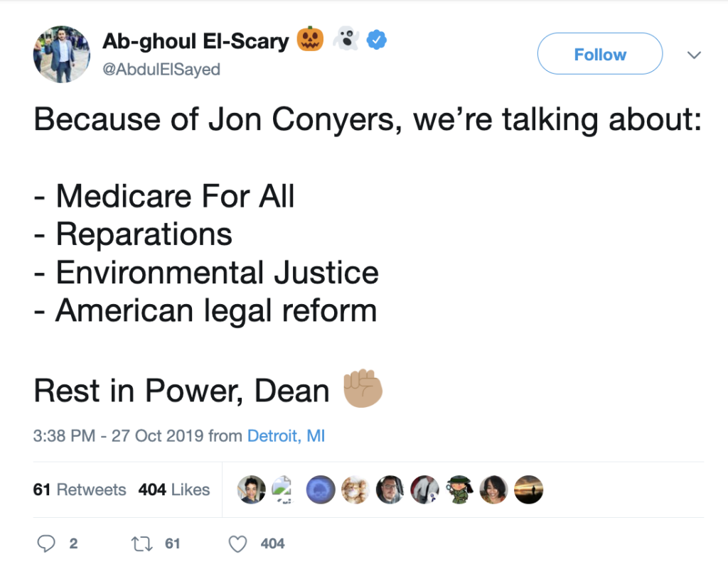Open the tweet options chevron menu

pyautogui.click(x=694, y=55)
